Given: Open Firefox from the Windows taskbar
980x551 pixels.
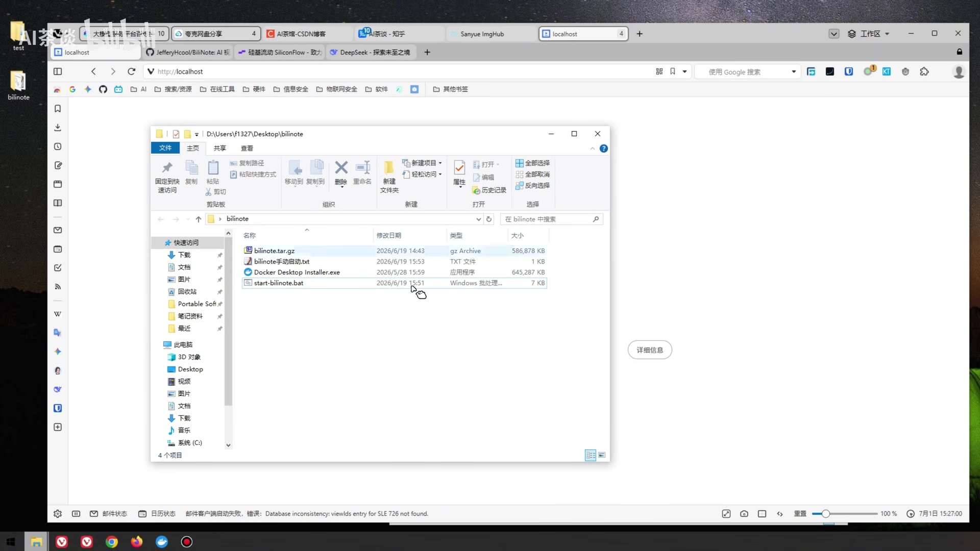Looking at the screenshot, I should click(137, 542).
